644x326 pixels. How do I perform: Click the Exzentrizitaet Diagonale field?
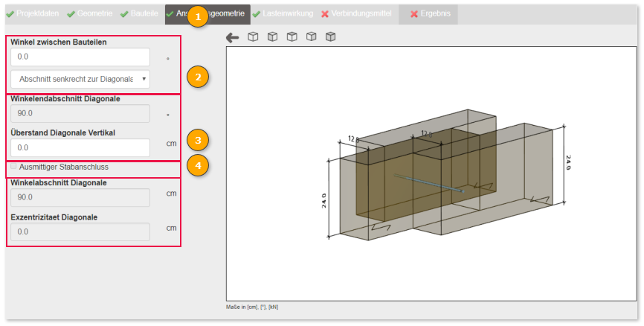(80, 232)
